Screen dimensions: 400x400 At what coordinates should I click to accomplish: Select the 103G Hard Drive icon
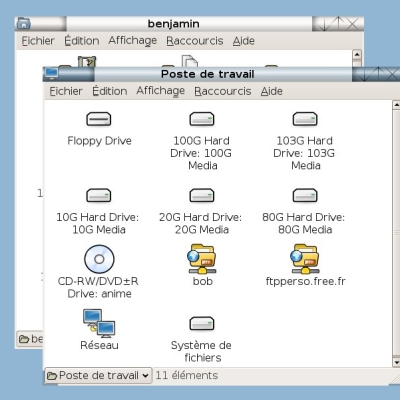(305, 119)
